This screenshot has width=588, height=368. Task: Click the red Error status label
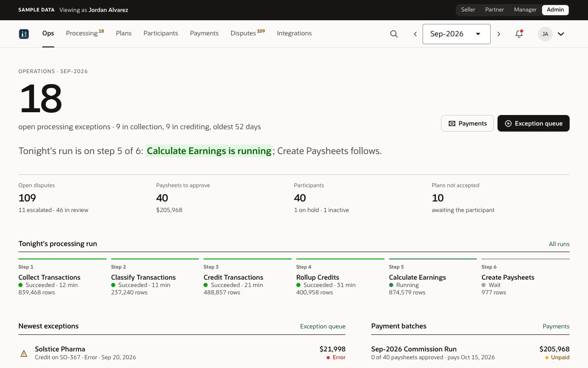[336, 357]
